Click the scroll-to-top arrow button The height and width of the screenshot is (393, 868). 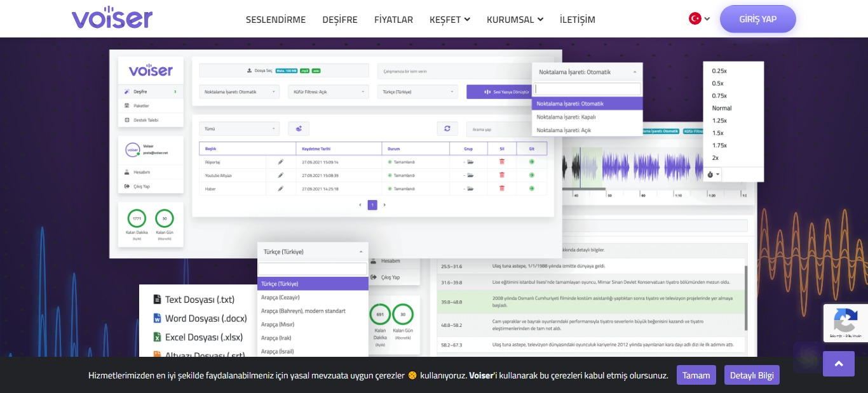pos(839,364)
